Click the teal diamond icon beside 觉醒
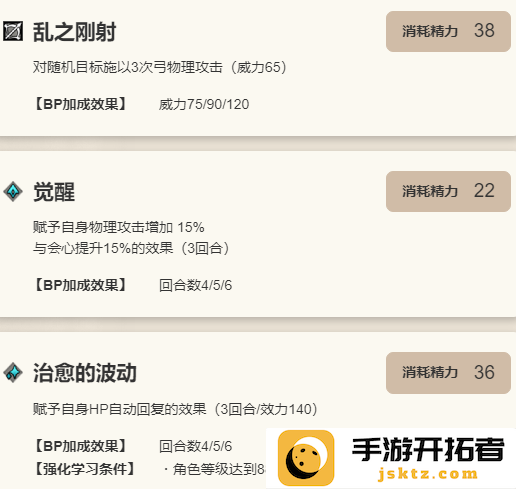 point(13,192)
